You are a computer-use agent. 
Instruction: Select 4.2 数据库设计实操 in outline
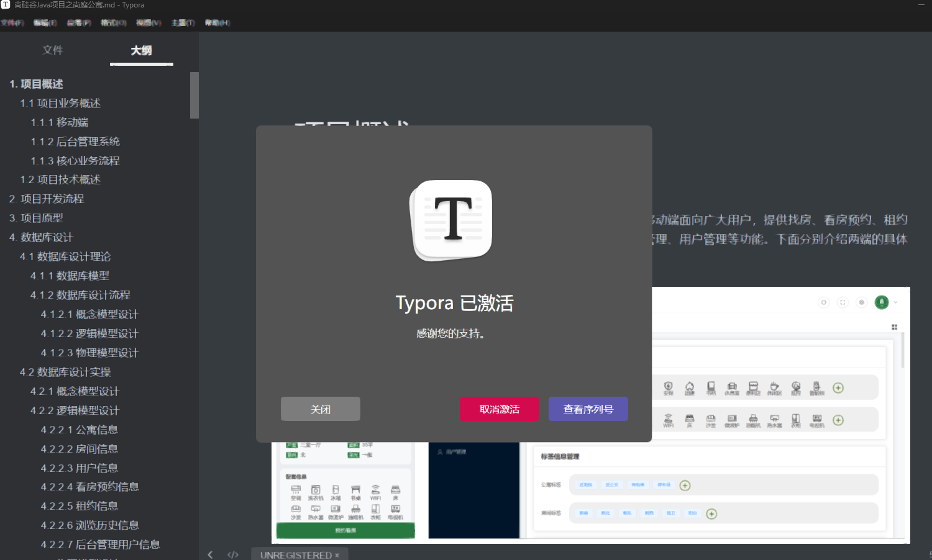tap(65, 372)
